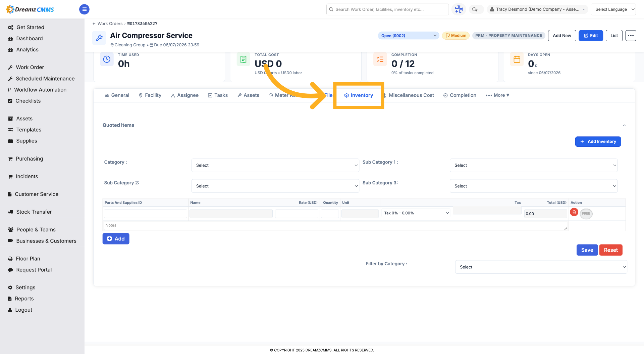The image size is (644, 354).
Task: Click the Add Inventory button
Action: [x=598, y=142]
